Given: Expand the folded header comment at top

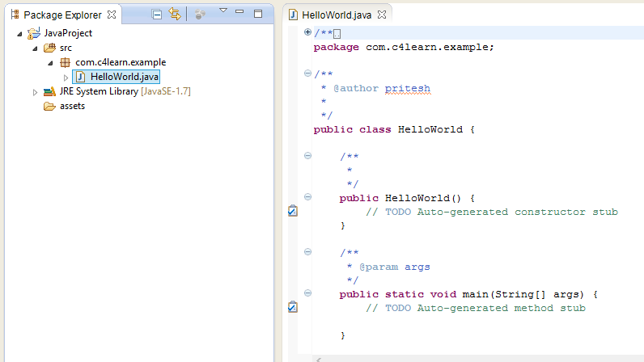Looking at the screenshot, I should 307,32.
